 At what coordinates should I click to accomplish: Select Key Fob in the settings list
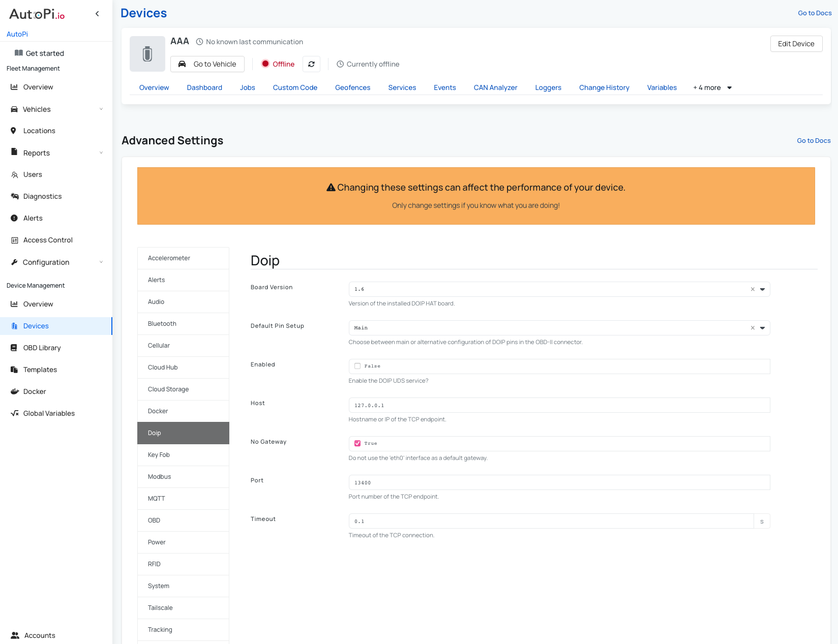183,455
